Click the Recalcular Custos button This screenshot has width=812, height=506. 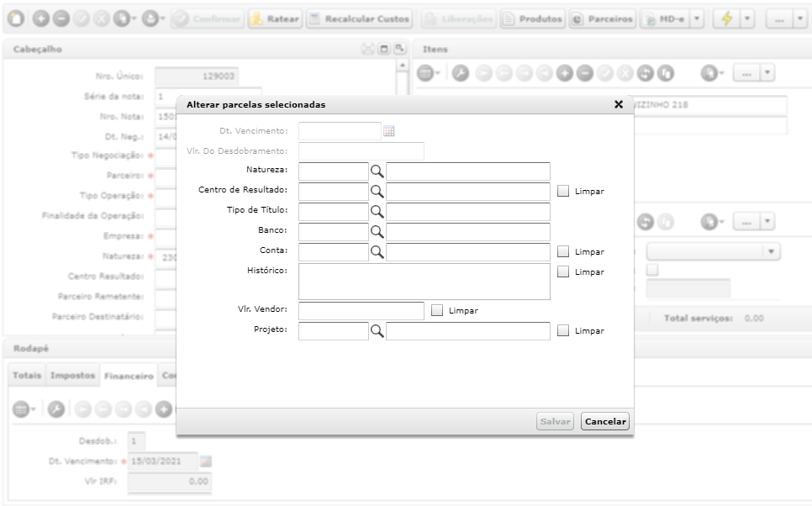point(360,18)
